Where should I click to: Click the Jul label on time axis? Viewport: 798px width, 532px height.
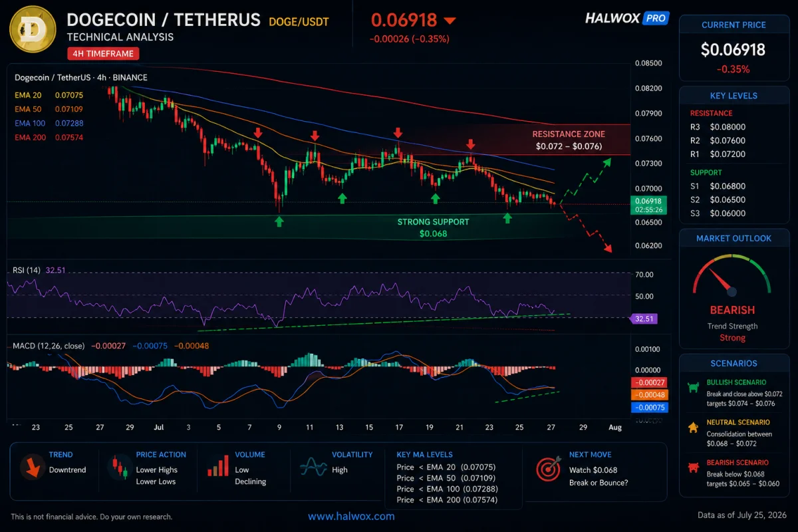click(158, 428)
